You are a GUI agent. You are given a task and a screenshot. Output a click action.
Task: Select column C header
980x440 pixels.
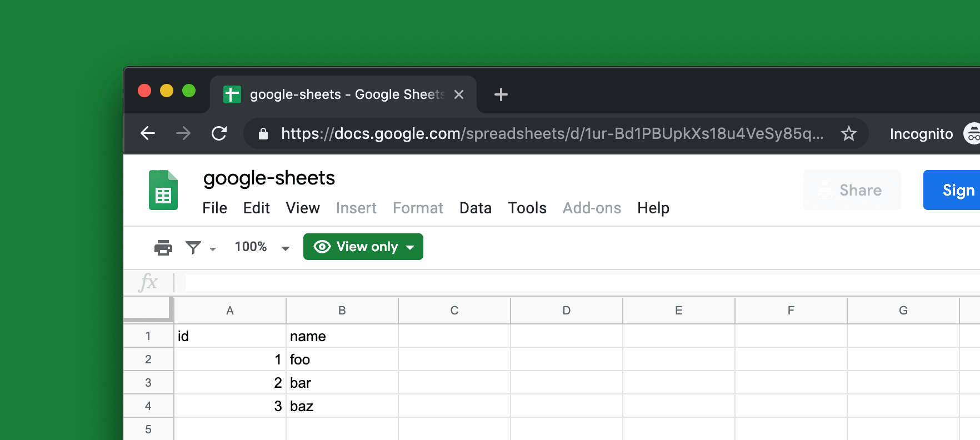pyautogui.click(x=454, y=311)
